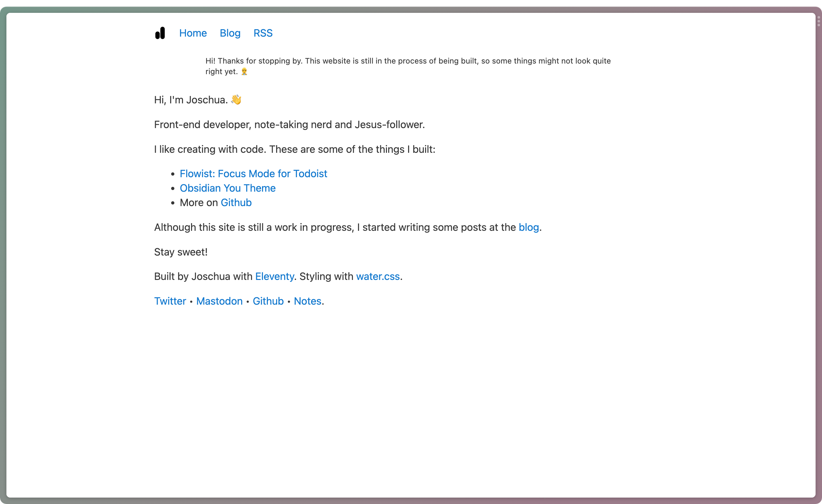
Task: Open the RSS feed link
Action: tap(263, 33)
